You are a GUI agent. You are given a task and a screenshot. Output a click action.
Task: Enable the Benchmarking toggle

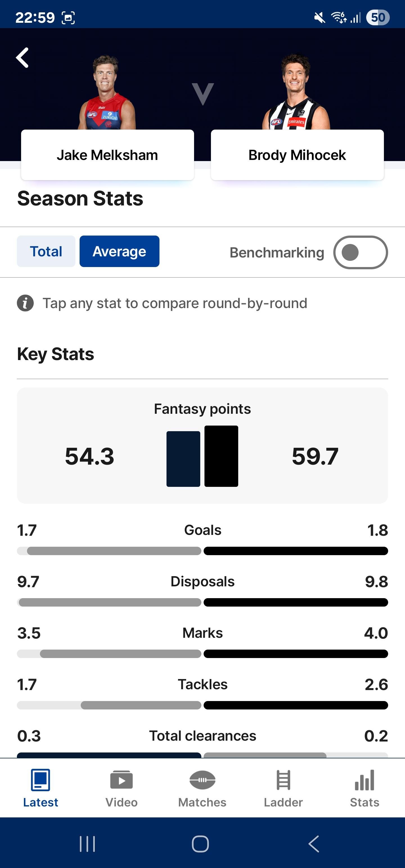[361, 252]
